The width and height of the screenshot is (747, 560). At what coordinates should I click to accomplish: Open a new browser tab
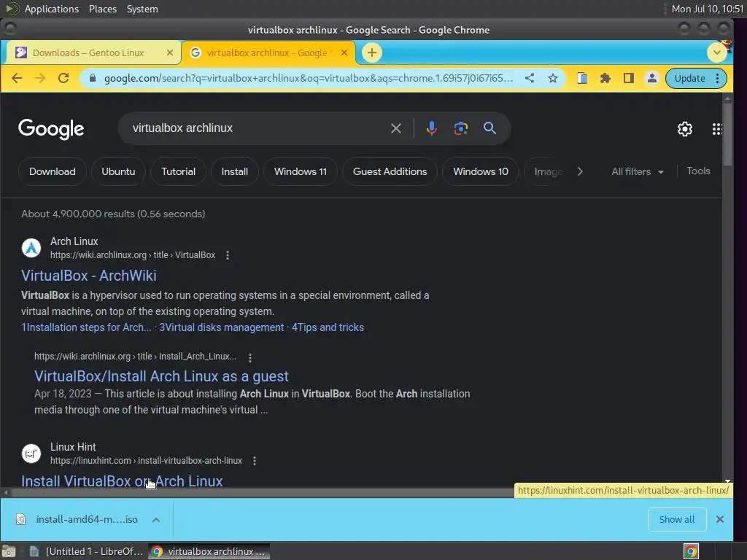[372, 52]
